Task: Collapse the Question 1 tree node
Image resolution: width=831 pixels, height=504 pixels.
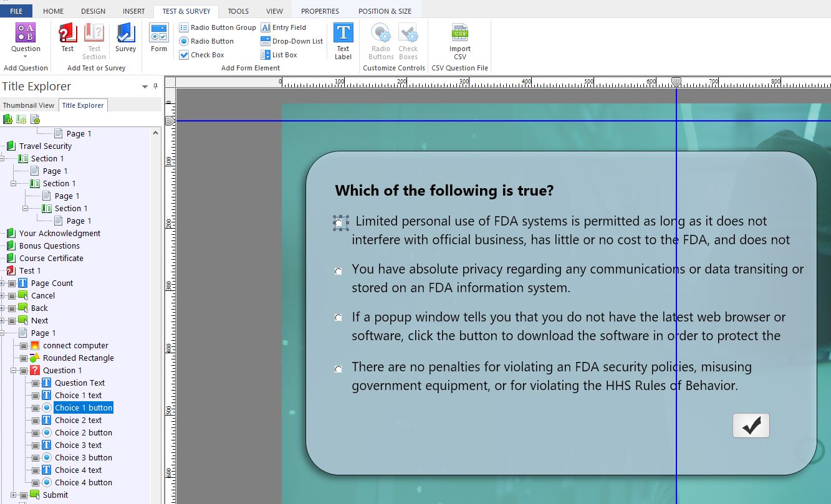Action: pyautogui.click(x=14, y=370)
